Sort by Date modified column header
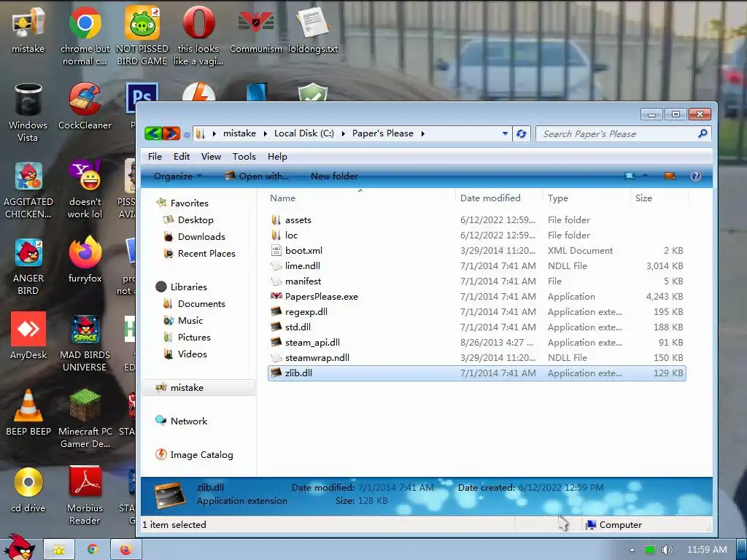 coord(490,198)
